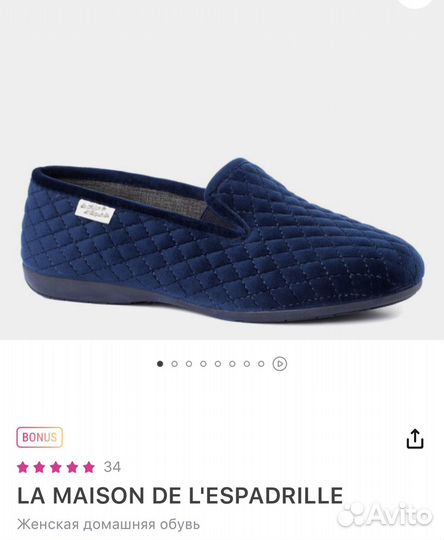This screenshot has width=444, height=540.
Task: Jump to the fifth carousel image dot
Action: click(218, 364)
